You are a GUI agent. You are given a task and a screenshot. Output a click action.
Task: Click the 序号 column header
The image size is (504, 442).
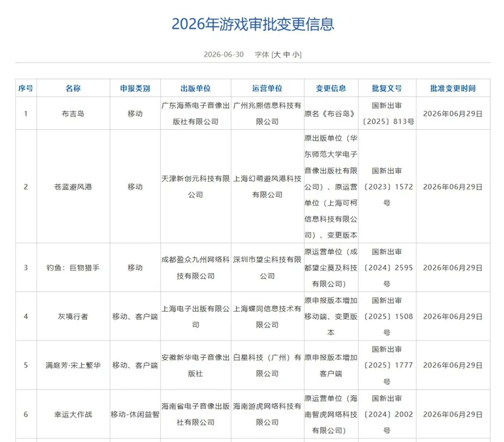pos(26,88)
